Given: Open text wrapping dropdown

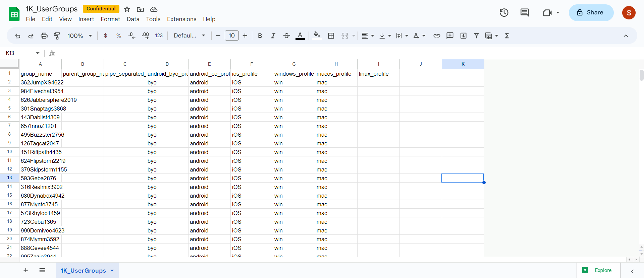Looking at the screenshot, I should (402, 36).
